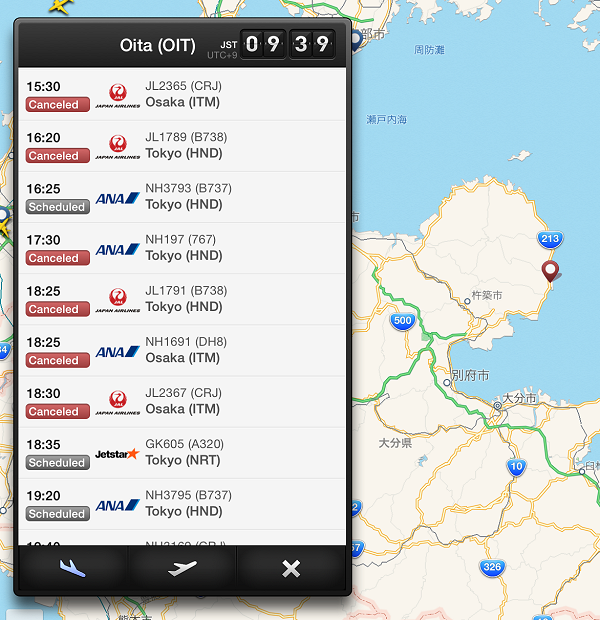The height and width of the screenshot is (620, 600).
Task: Open flight NH3793 to Tokyo
Action: 182,197
